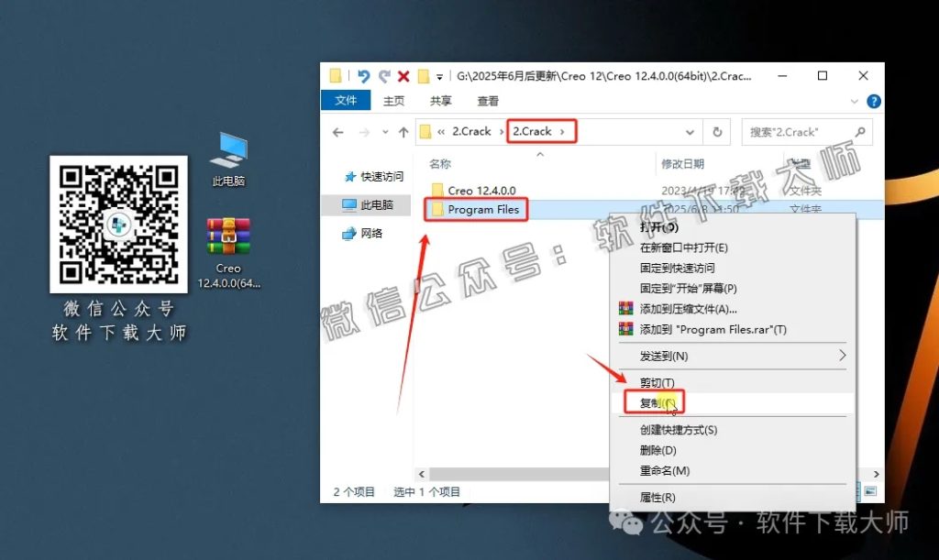Expand the ribbon with the chevron
Viewport: 939px width, 560px height.
click(854, 102)
